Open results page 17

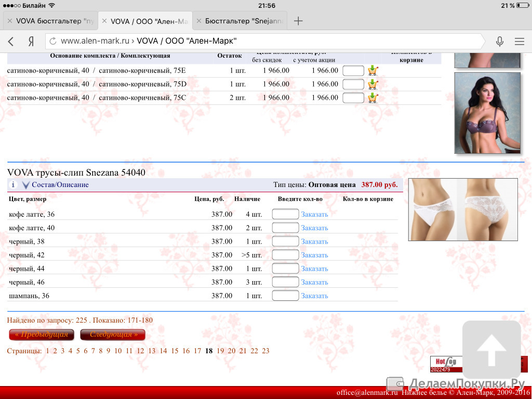pos(197,351)
